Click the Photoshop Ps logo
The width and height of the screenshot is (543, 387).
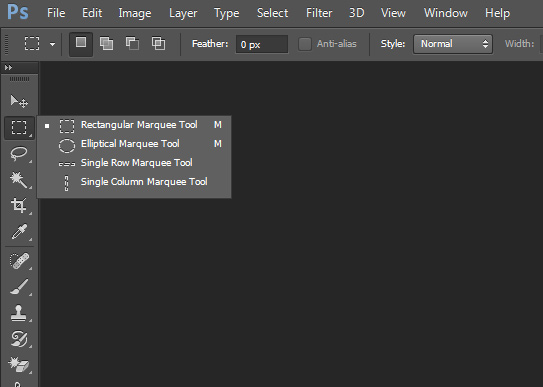(18, 12)
